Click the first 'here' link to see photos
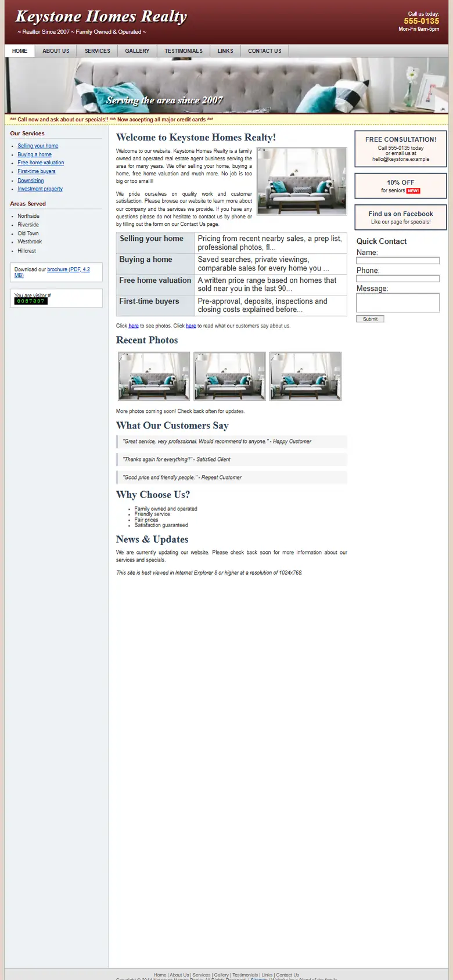 click(x=134, y=326)
